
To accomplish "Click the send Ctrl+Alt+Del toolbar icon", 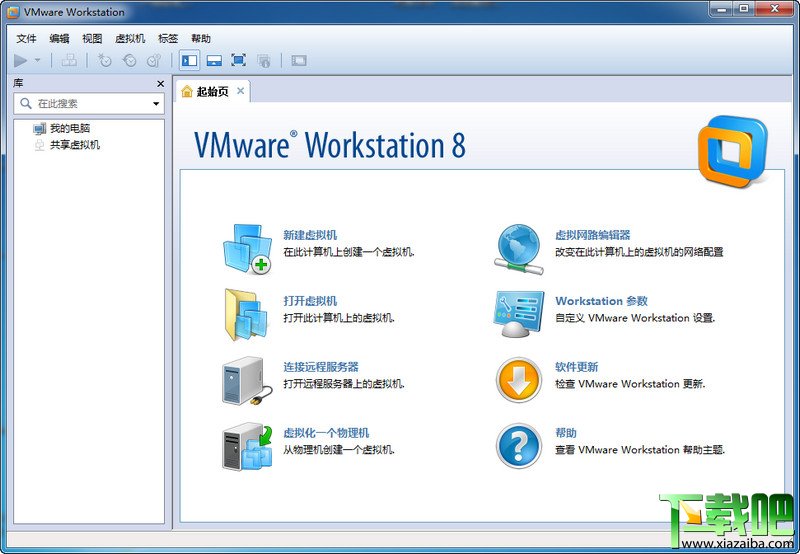I will click(69, 61).
